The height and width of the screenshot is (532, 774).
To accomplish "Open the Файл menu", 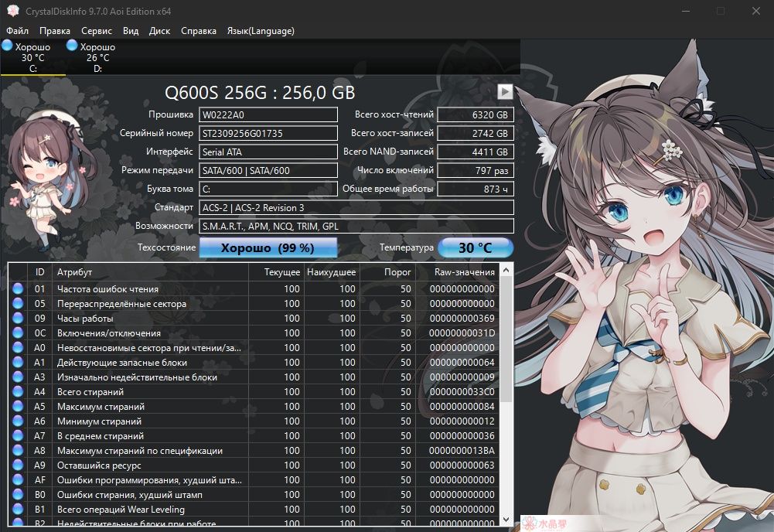I will coord(17,31).
